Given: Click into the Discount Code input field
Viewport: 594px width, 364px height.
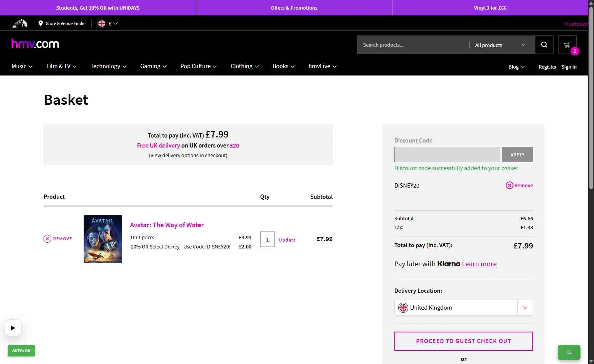Looking at the screenshot, I should [x=447, y=154].
